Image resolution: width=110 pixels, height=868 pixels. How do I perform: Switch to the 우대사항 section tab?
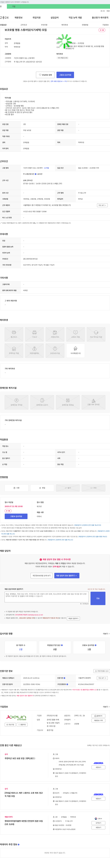[x=44, y=25]
